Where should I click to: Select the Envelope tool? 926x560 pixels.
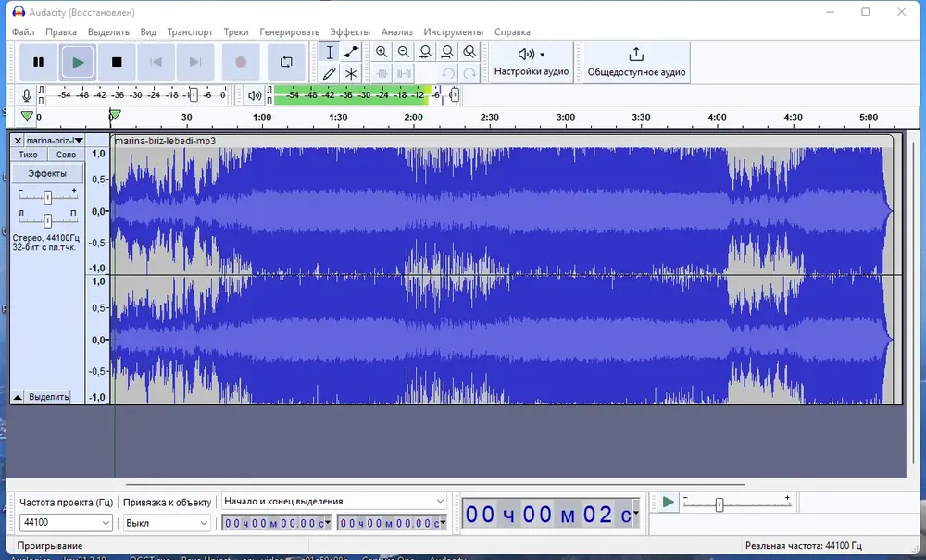(351, 52)
